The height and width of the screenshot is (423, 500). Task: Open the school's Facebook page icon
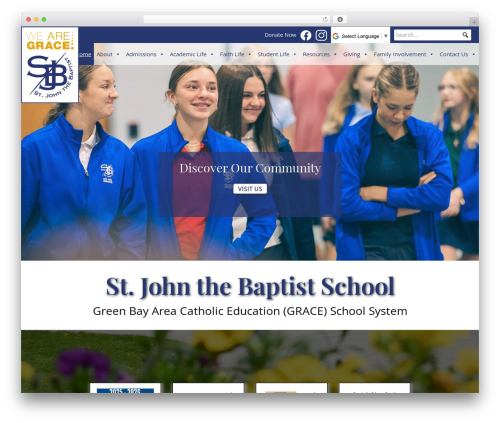(306, 35)
